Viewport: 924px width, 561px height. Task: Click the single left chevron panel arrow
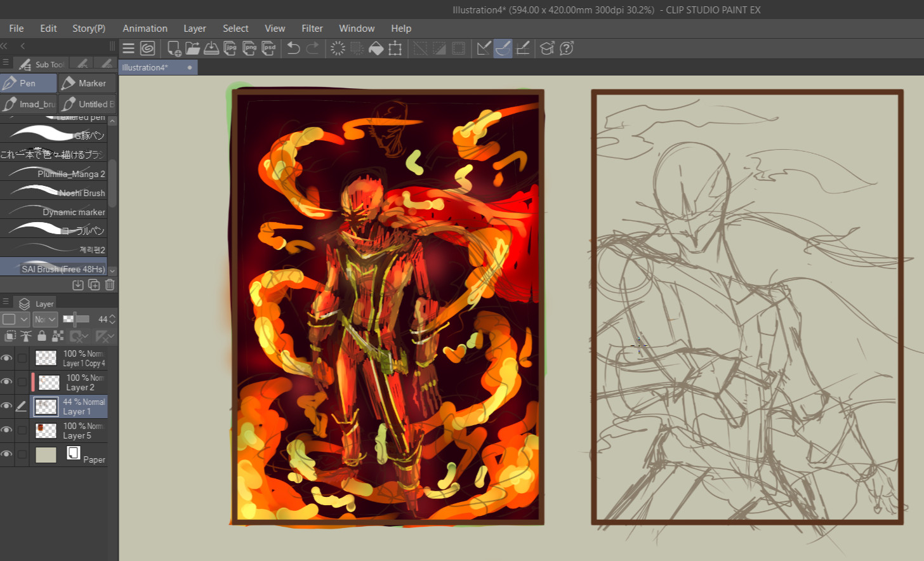22,46
